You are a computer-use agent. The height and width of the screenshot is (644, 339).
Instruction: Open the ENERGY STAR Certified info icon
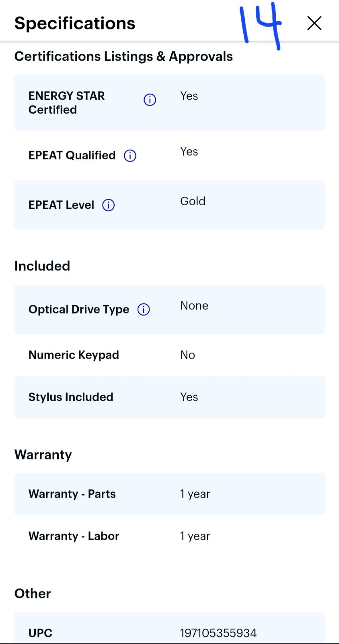tap(150, 99)
